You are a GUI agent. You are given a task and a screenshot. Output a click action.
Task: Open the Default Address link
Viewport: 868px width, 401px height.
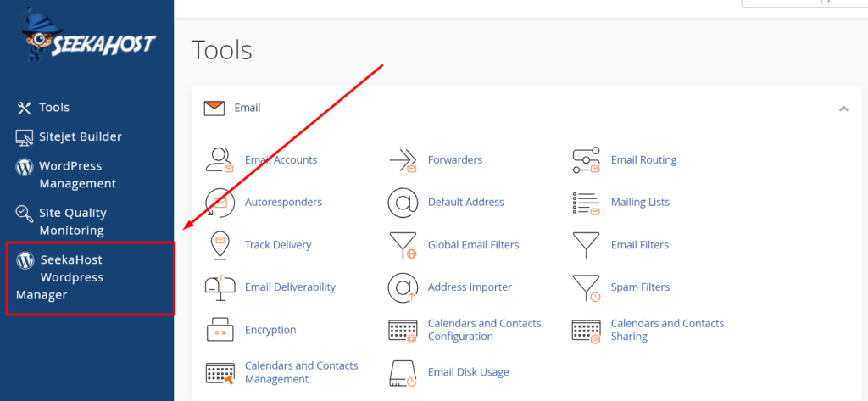click(466, 202)
